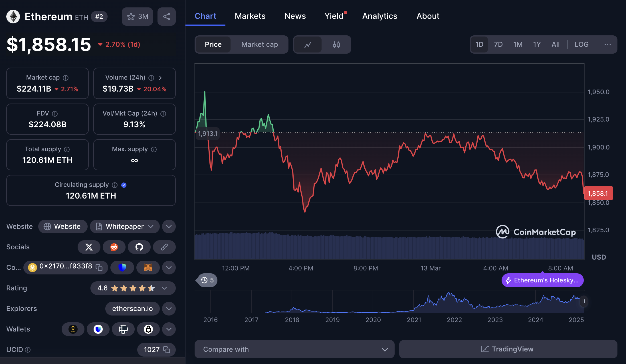
Task: Set chart range to 1D
Action: click(x=479, y=45)
